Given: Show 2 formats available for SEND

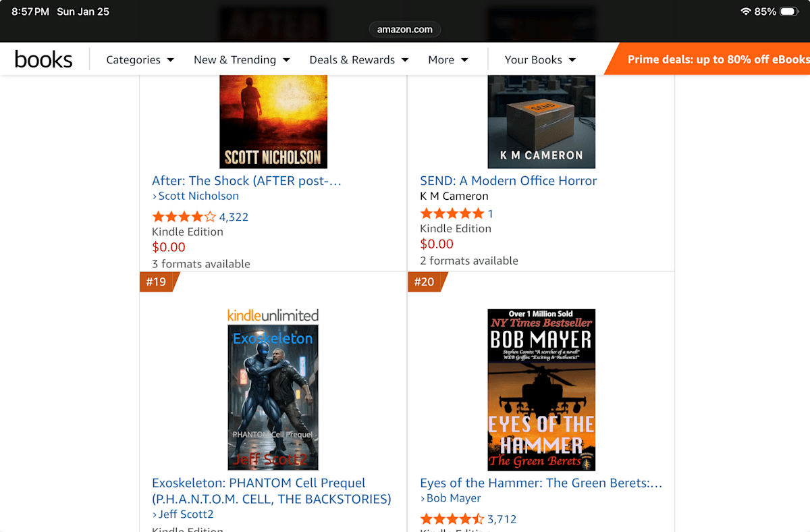Looking at the screenshot, I should click(x=469, y=261).
